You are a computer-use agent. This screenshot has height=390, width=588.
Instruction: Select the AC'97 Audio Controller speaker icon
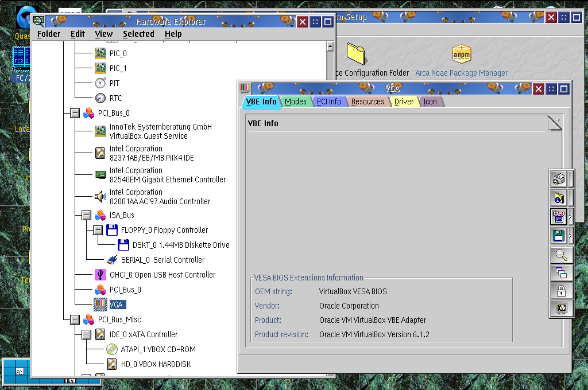coord(100,197)
